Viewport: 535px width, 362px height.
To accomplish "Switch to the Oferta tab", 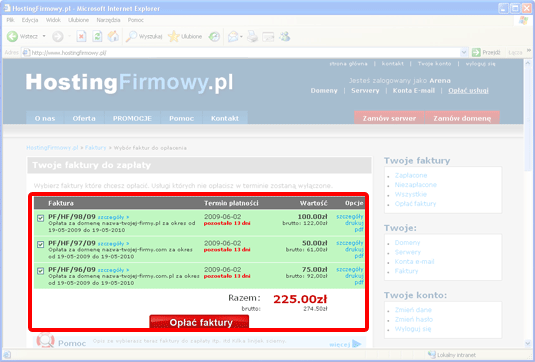I will coord(84,118).
